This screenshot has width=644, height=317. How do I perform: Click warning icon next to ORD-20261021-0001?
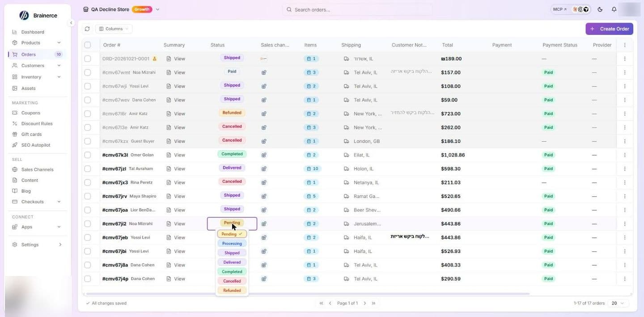coord(155,59)
